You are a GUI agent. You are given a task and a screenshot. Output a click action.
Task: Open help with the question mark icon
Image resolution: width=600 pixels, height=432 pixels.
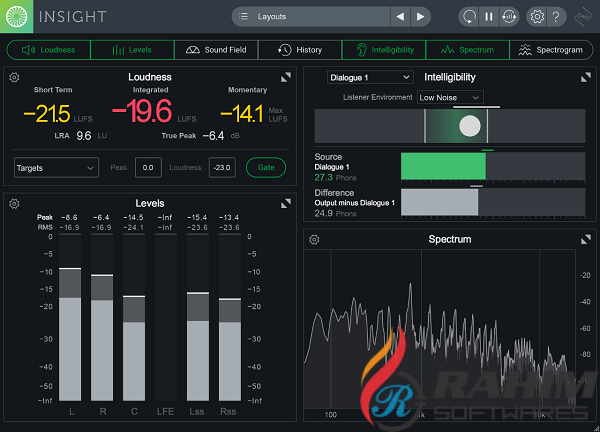(556, 16)
